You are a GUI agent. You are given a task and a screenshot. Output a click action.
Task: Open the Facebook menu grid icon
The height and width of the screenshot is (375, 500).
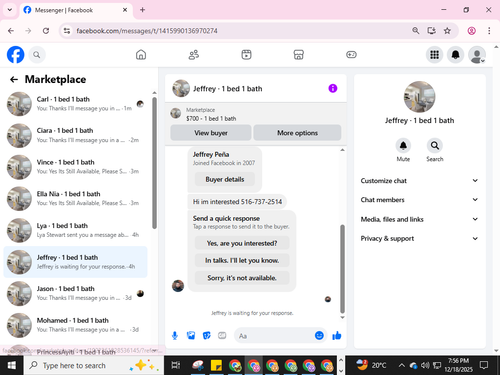coord(434,55)
